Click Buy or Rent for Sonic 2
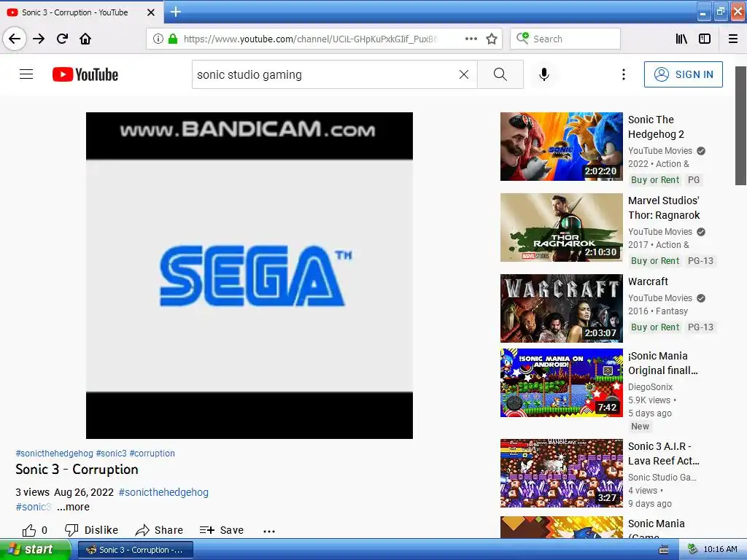The image size is (747, 560). [x=655, y=180]
